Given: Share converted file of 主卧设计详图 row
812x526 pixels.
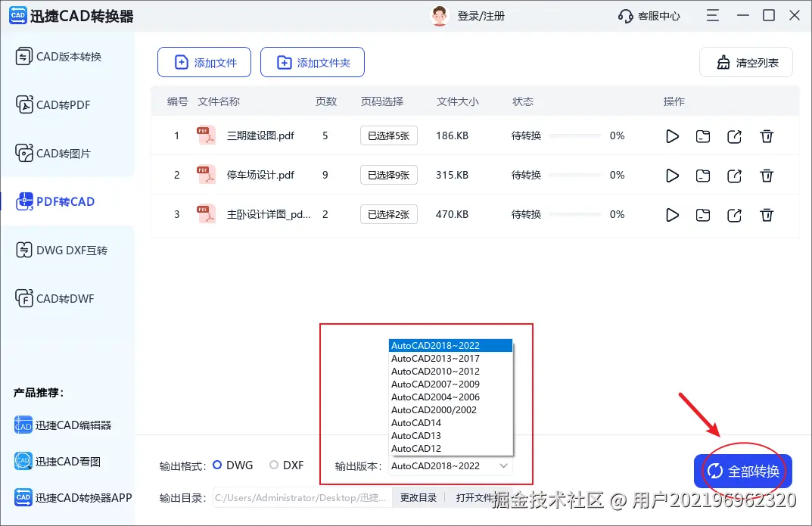Looking at the screenshot, I should tap(734, 215).
